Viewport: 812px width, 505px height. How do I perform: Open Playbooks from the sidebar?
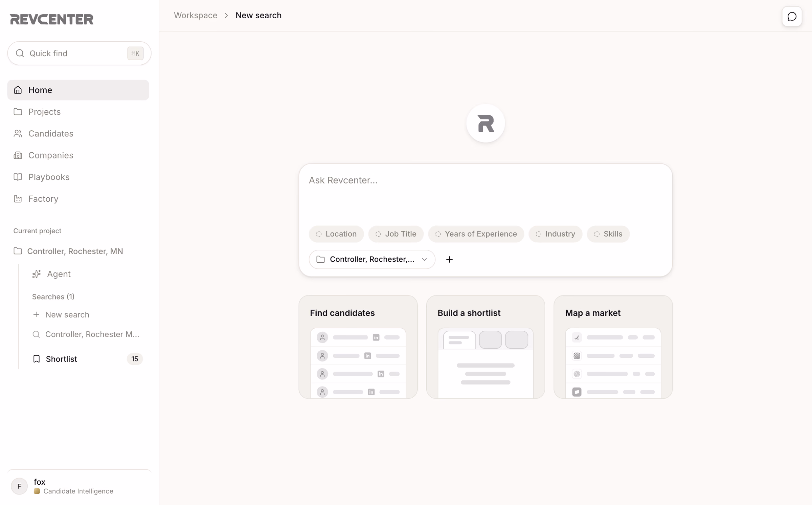tap(78, 177)
